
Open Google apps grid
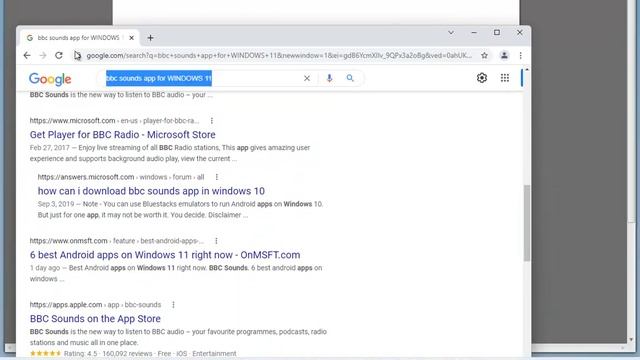tap(504, 78)
